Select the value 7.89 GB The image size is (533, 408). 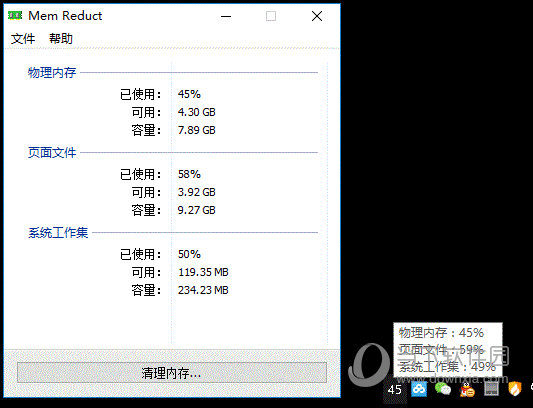197,130
